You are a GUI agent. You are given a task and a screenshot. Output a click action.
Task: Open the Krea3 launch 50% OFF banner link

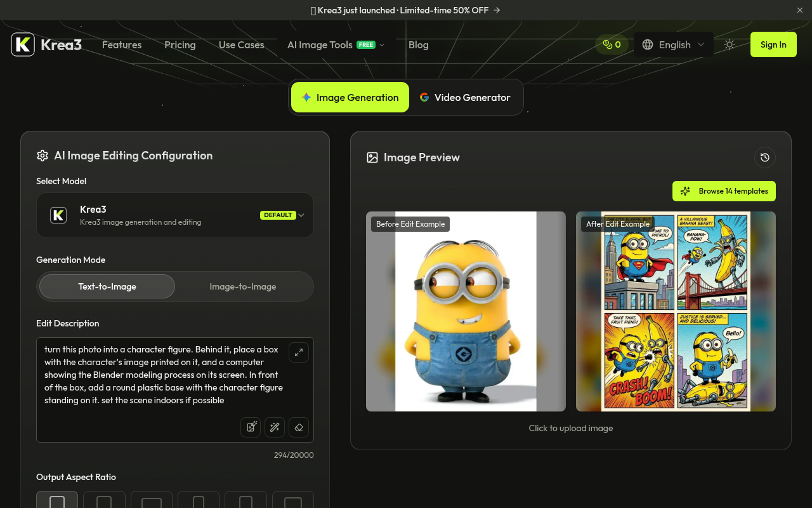pyautogui.click(x=405, y=10)
